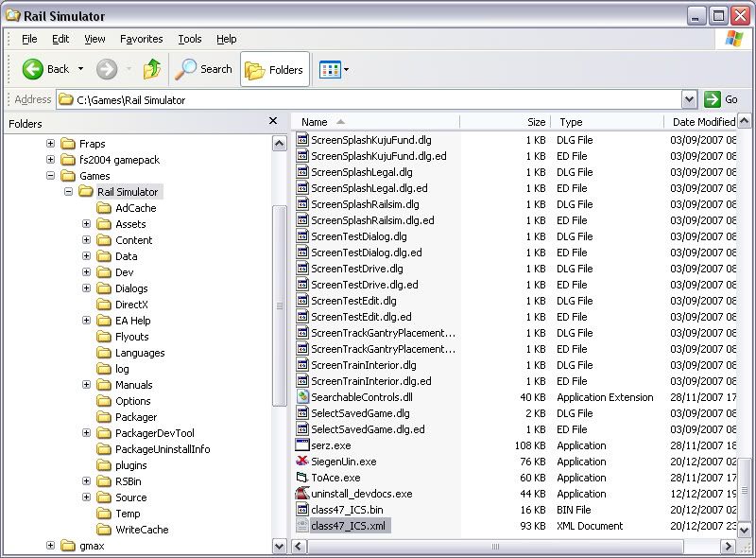
Task: Open the Edit menu
Action: 60,39
